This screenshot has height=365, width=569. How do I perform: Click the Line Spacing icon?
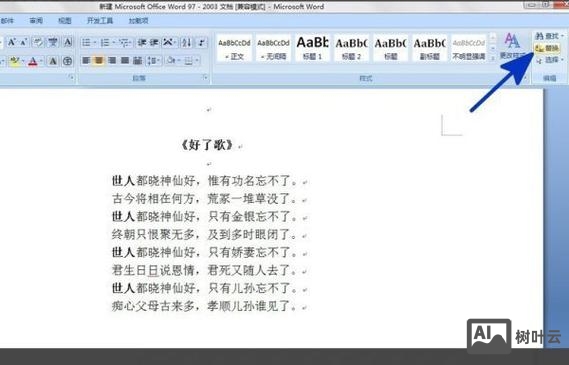pos(152,60)
